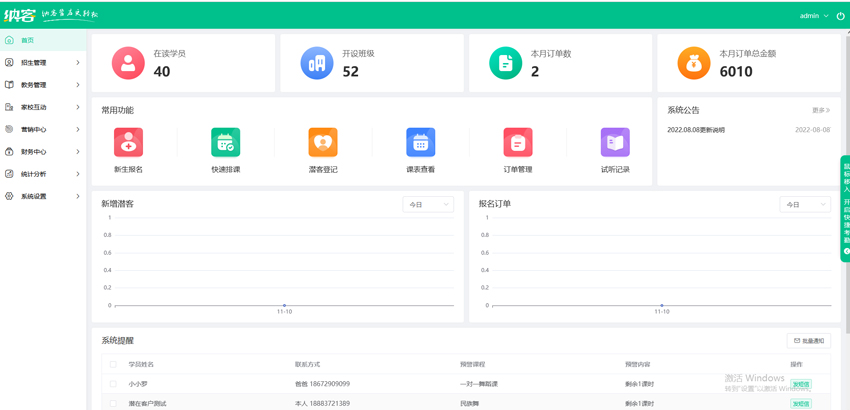Viewport: 850px width, 410px height.
Task: Open the 2022.08.08更新说明 announcement
Action: click(696, 130)
